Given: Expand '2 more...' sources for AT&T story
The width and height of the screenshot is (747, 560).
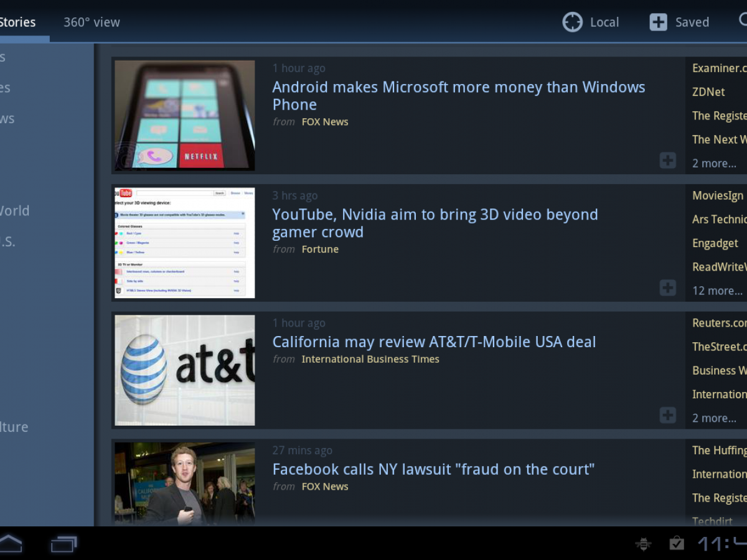Looking at the screenshot, I should click(714, 418).
